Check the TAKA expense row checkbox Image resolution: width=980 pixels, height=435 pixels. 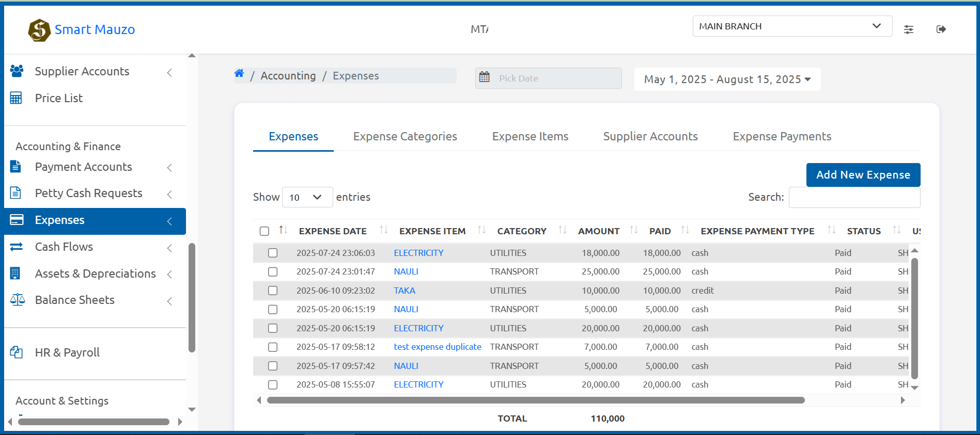tap(273, 291)
